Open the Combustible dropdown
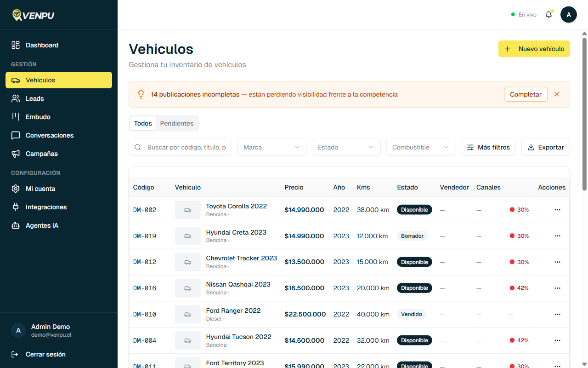Viewport: 588px width, 368px height. coord(420,147)
